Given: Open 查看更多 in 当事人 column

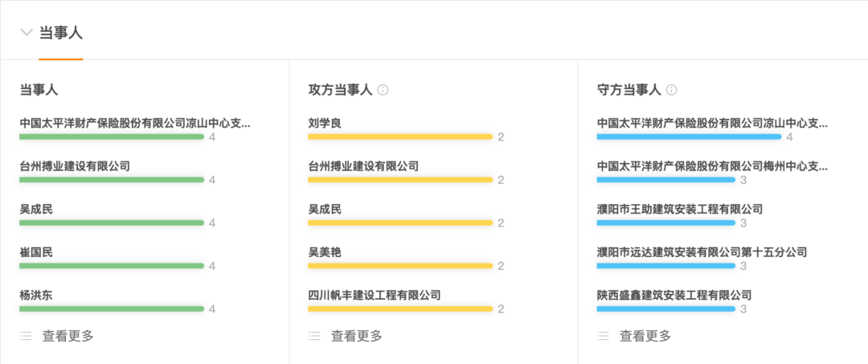Looking at the screenshot, I should click(x=68, y=336).
